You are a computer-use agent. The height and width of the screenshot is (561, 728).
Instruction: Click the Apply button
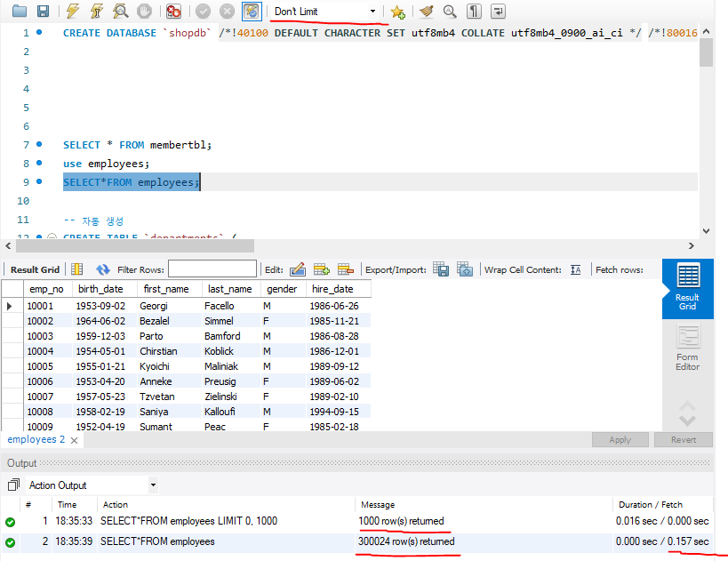tap(620, 440)
